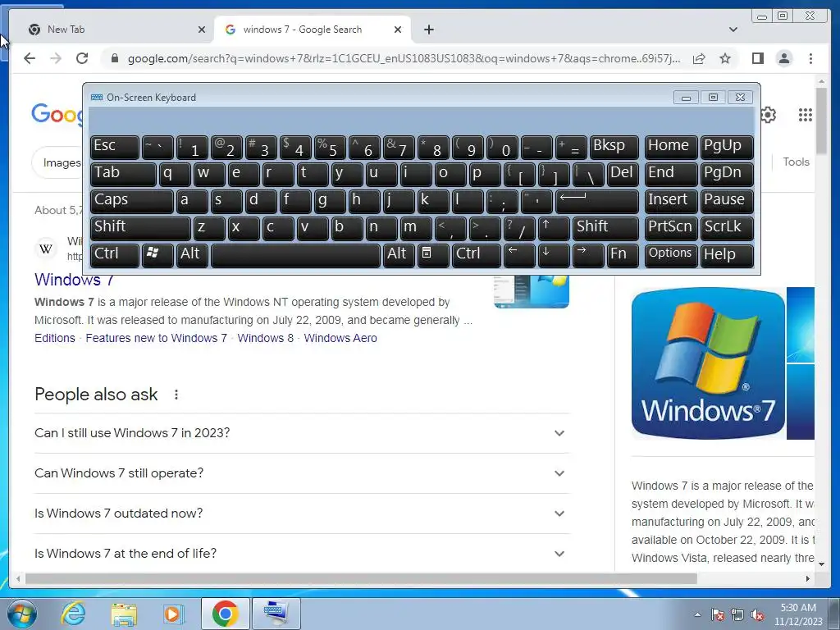Open Chrome profile avatar menu
The image size is (840, 630).
pos(783,58)
